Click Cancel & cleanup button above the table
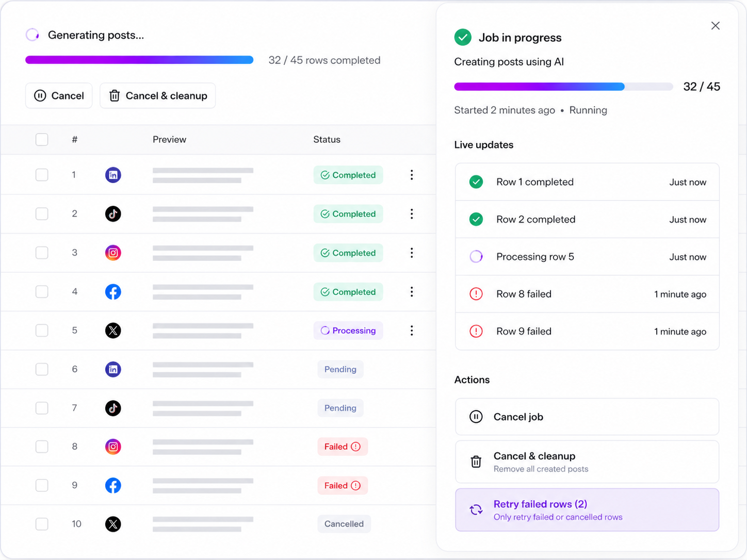The height and width of the screenshot is (560, 747). click(x=158, y=96)
